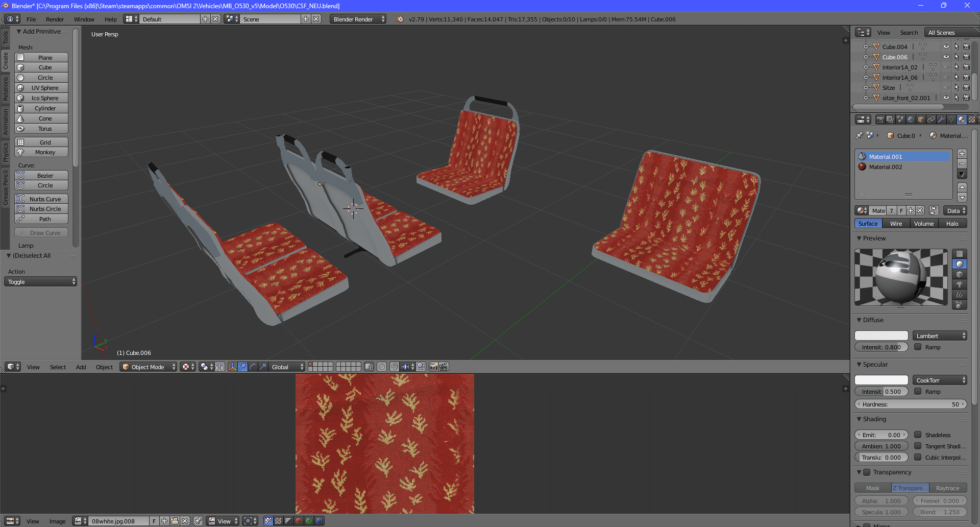Click the diffuse color swatch
980x527 pixels.
pos(881,336)
